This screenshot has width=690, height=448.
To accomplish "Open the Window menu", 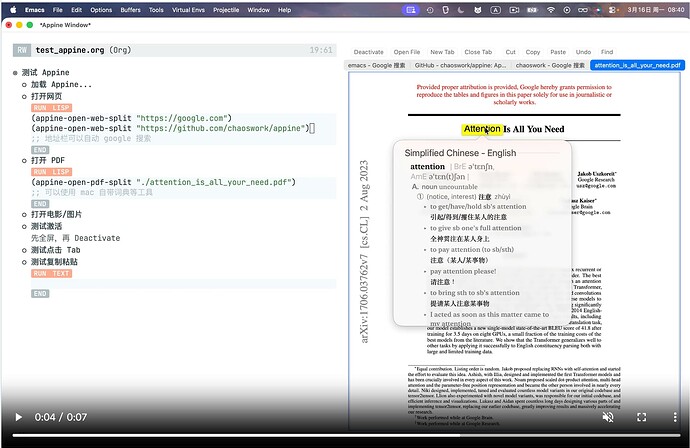I will coord(258,10).
